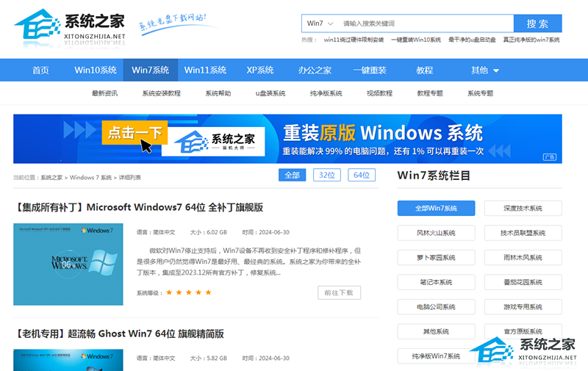
Task: Open Win11系统 navigation tab
Action: (205, 70)
